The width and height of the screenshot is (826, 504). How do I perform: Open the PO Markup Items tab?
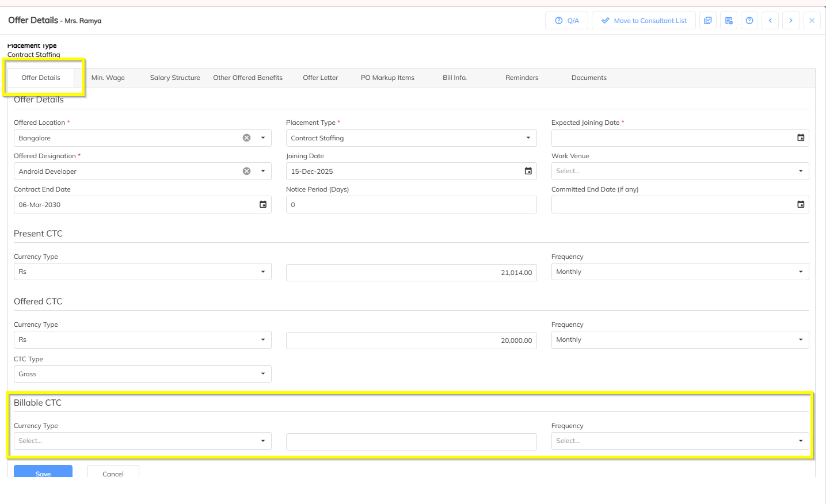coord(387,78)
